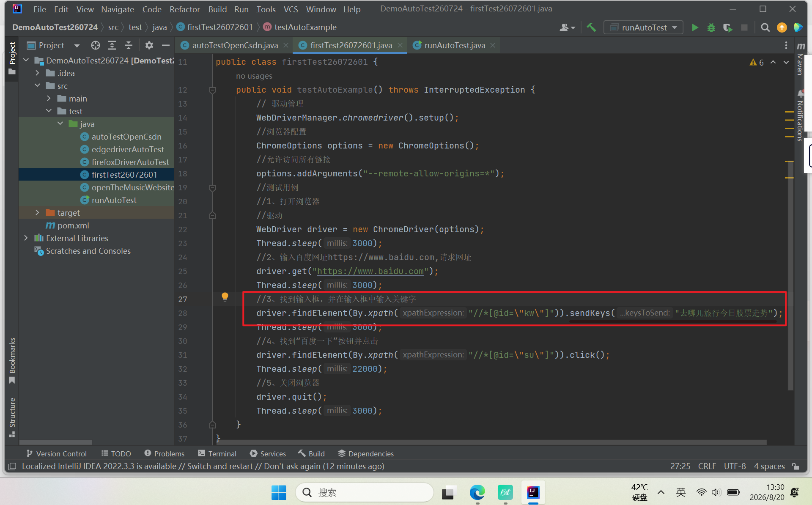This screenshot has width=812, height=505.
Task: Select opened file locate target icon
Action: click(x=96, y=45)
